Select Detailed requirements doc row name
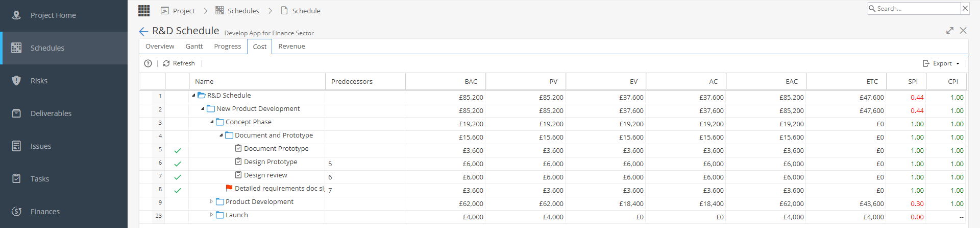The height and width of the screenshot is (228, 980). coord(279,189)
